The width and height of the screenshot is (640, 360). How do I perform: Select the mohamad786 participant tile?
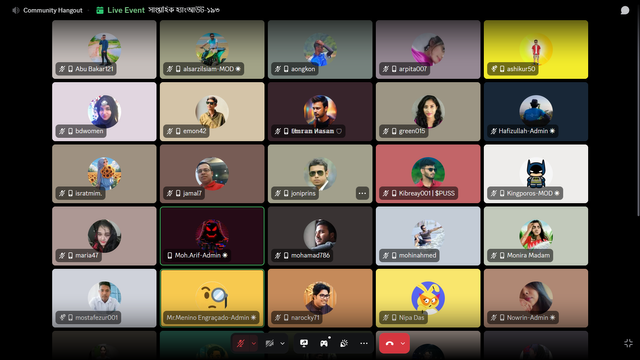[x=320, y=236]
